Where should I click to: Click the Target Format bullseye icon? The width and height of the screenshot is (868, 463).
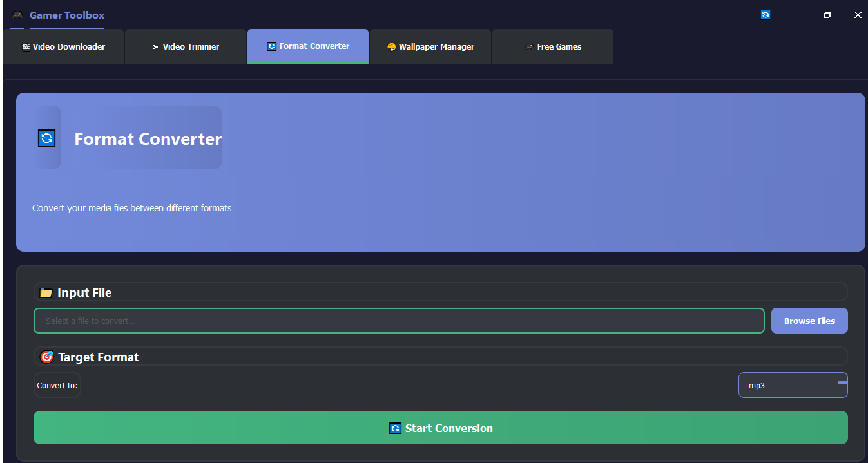pos(46,357)
